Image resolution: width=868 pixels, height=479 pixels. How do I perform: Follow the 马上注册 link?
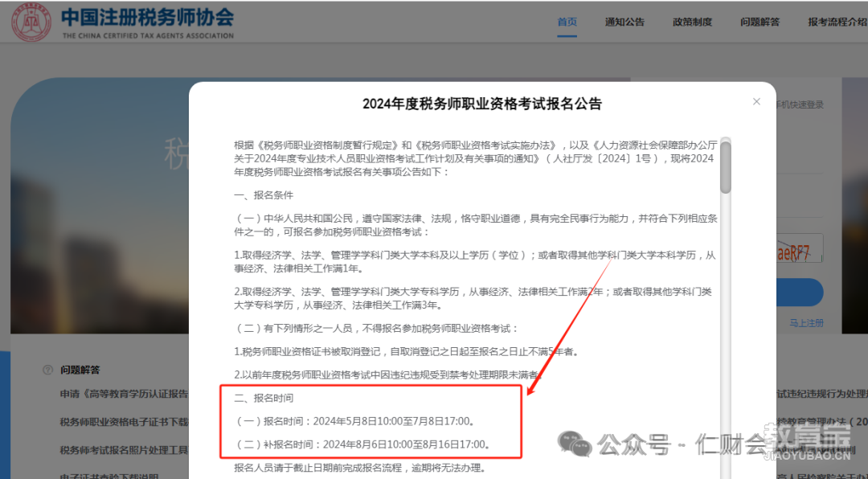[807, 323]
